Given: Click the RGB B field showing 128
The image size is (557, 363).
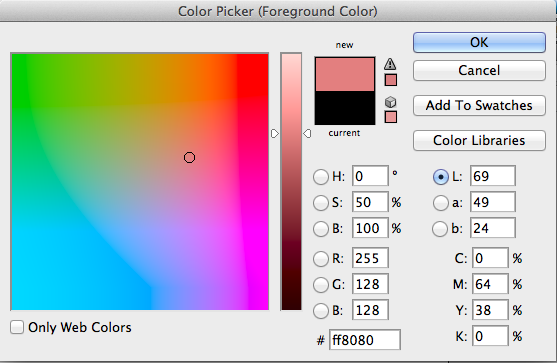Looking at the screenshot, I should (x=370, y=310).
